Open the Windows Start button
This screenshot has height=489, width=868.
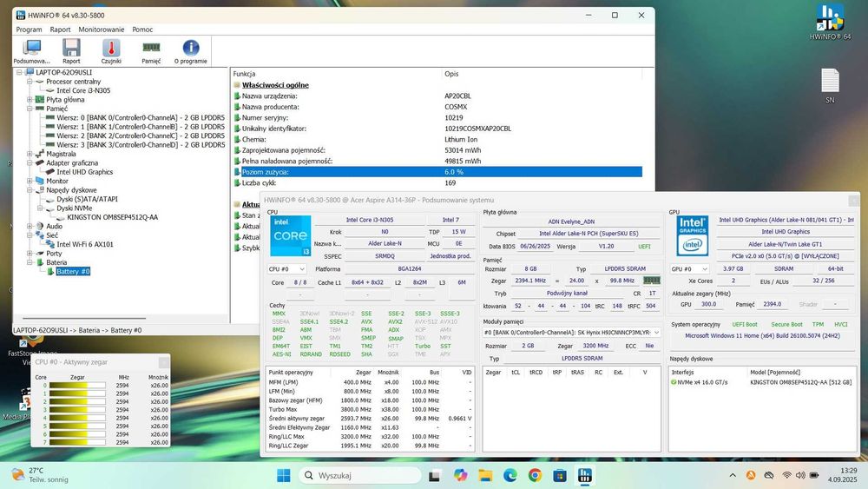point(284,475)
